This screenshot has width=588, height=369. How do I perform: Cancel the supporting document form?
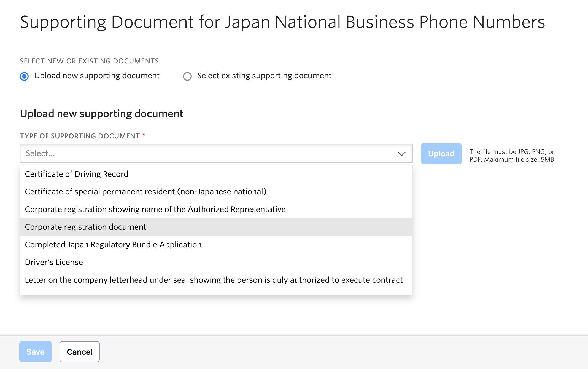point(79,351)
